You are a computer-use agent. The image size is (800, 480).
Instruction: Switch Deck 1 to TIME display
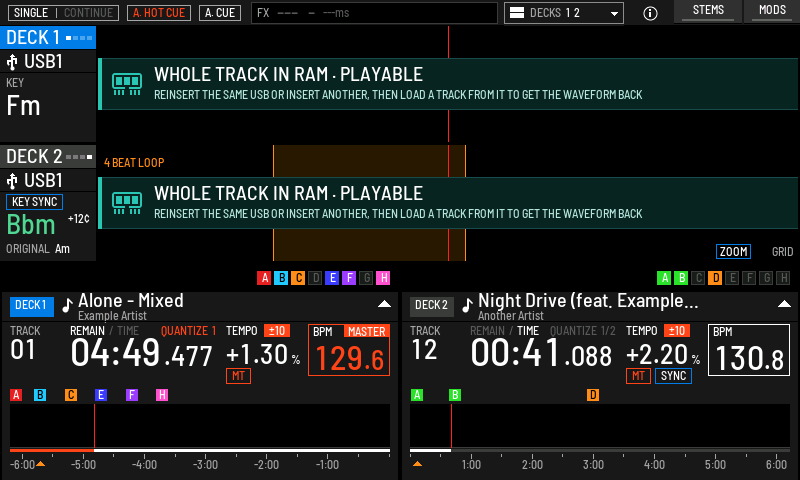coord(128,331)
